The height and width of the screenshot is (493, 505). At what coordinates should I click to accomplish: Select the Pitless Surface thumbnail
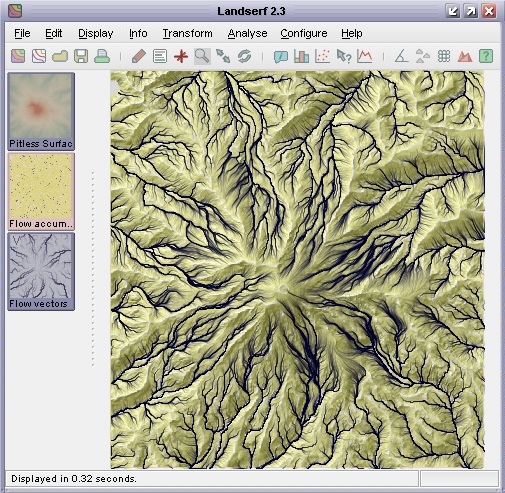[x=41, y=111]
